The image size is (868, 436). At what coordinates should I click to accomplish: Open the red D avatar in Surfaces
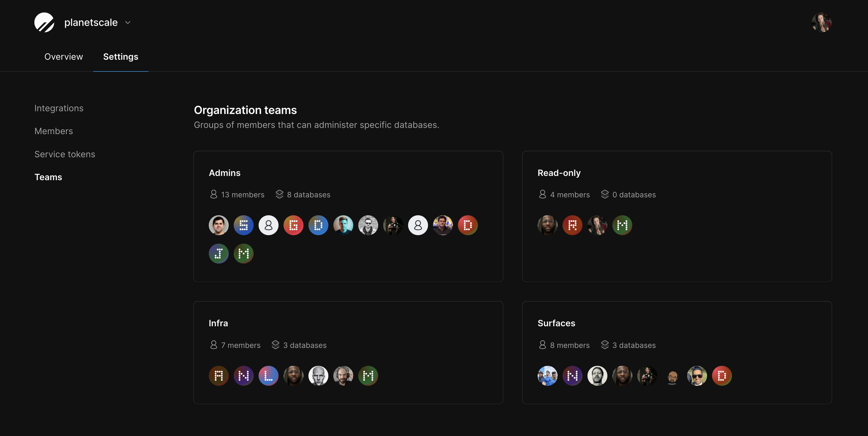point(722,375)
